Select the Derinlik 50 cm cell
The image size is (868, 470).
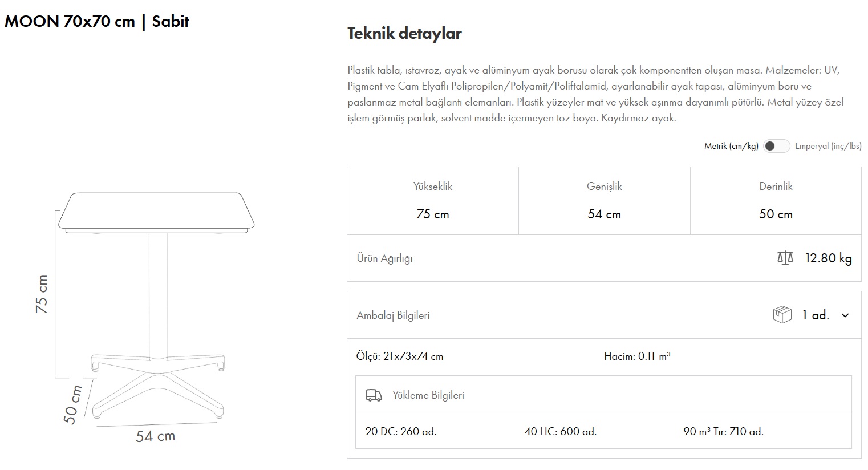click(x=776, y=201)
